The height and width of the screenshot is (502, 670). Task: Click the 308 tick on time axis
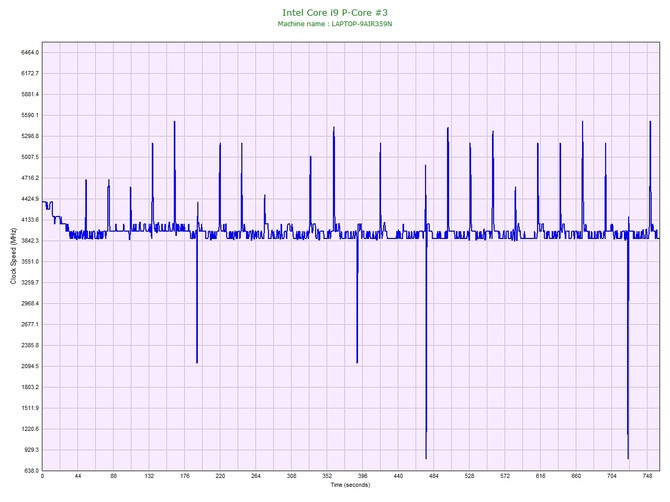[291, 476]
